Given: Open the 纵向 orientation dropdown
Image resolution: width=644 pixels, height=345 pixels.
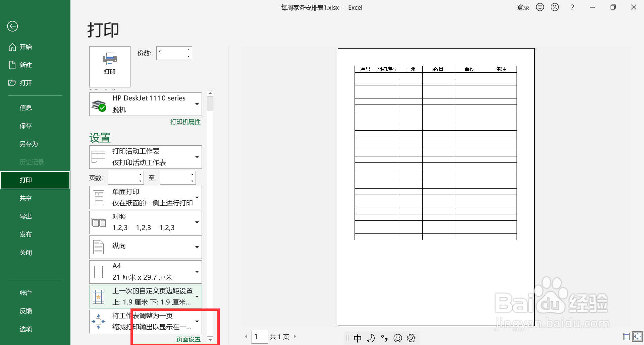Looking at the screenshot, I should point(197,247).
